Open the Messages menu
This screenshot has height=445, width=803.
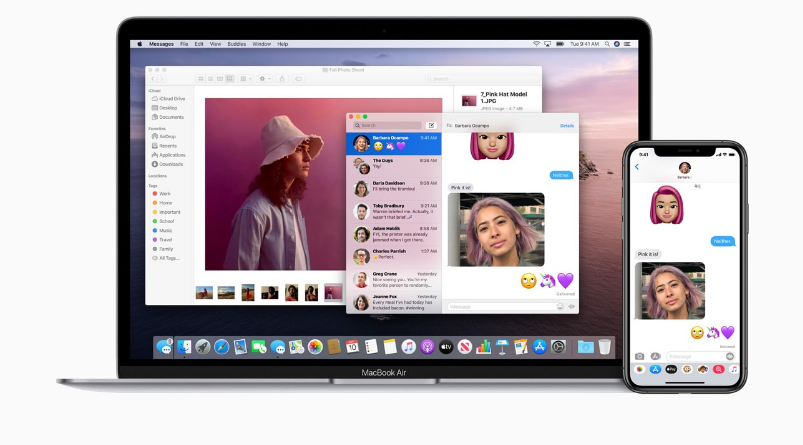[x=161, y=44]
